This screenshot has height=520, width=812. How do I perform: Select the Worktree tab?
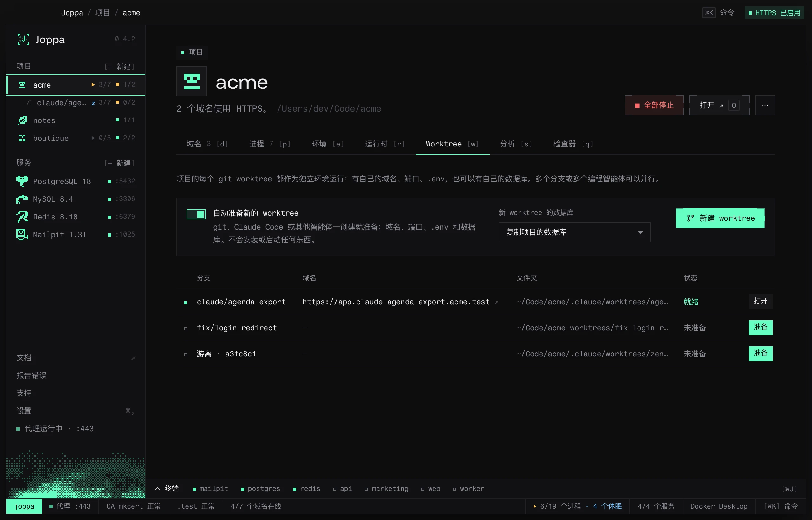[452, 144]
